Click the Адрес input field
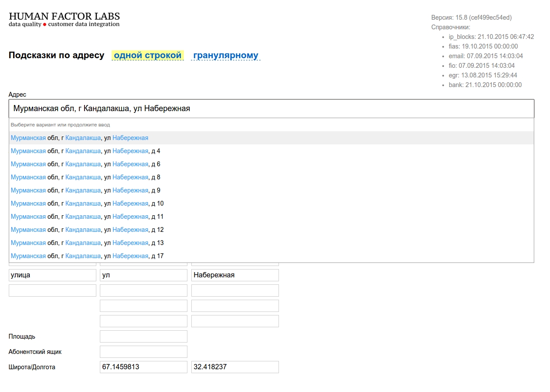Screen dimensions: 550x392 [271, 108]
